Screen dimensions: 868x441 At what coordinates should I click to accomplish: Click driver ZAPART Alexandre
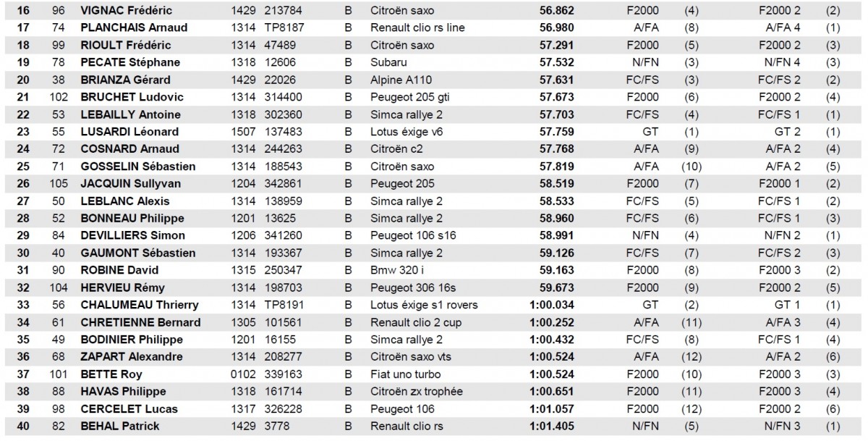132,357
